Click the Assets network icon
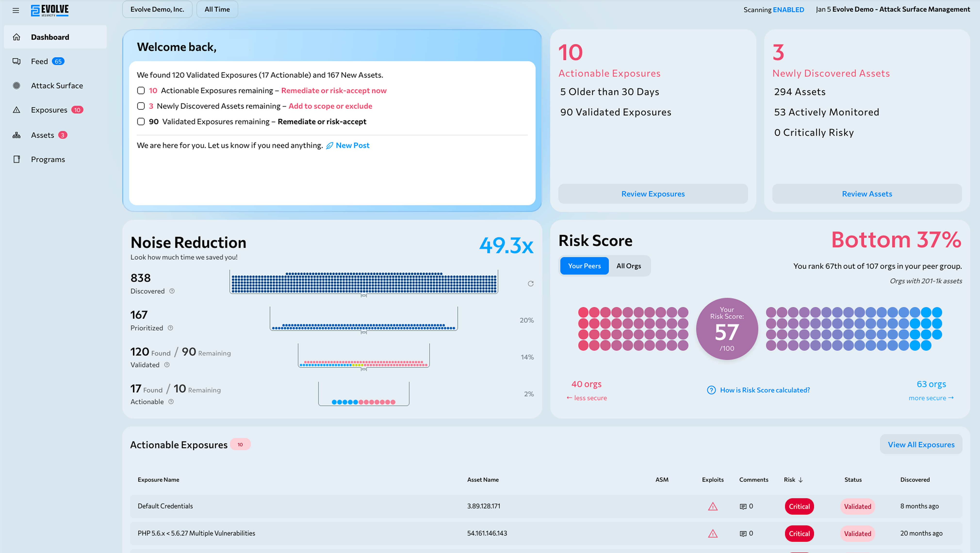The image size is (980, 553). (x=16, y=135)
